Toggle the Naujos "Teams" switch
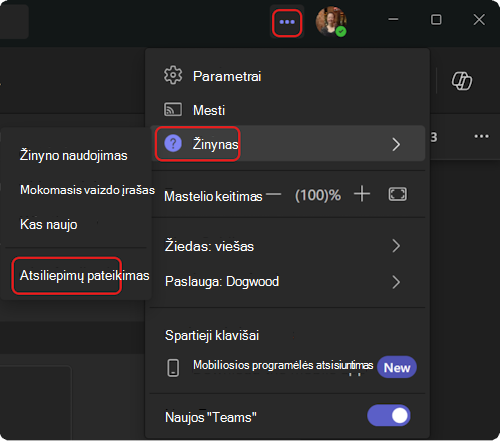The image size is (500, 441). pyautogui.click(x=389, y=416)
